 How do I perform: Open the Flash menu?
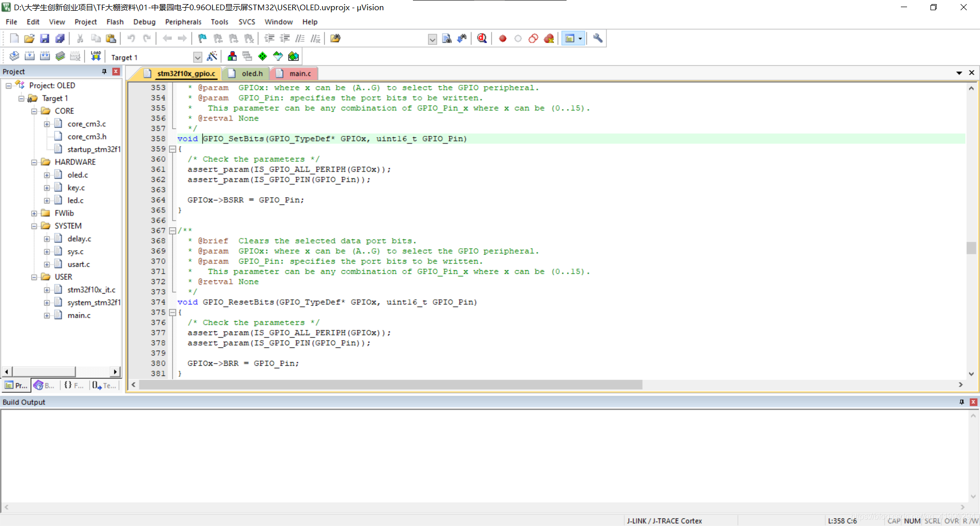[x=115, y=22]
